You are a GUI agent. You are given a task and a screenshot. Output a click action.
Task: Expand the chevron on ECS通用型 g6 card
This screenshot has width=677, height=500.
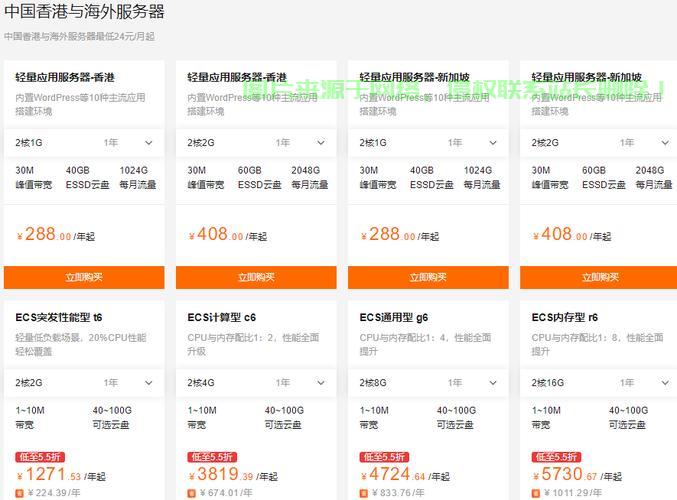pos(493,383)
